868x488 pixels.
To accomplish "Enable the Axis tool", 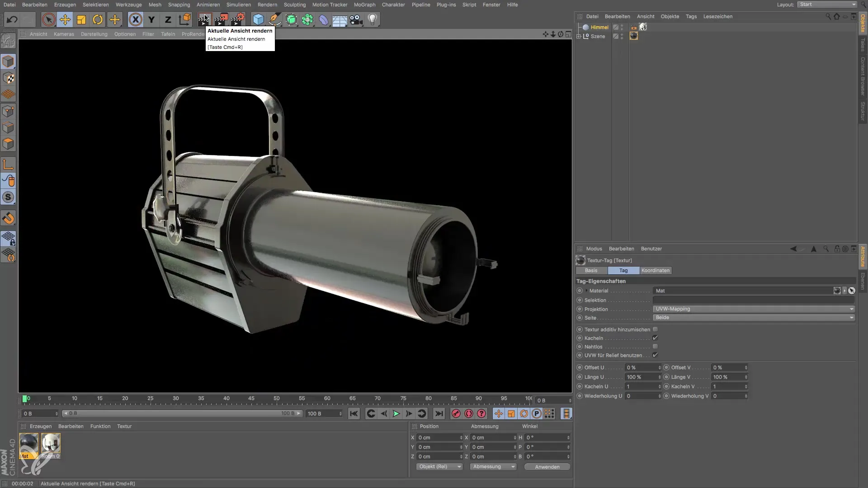I will [x=8, y=164].
